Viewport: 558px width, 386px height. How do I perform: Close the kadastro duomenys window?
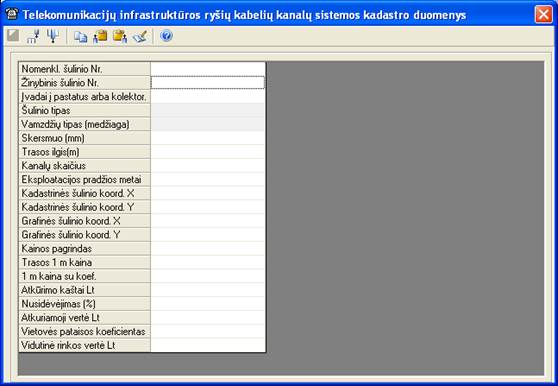[543, 14]
